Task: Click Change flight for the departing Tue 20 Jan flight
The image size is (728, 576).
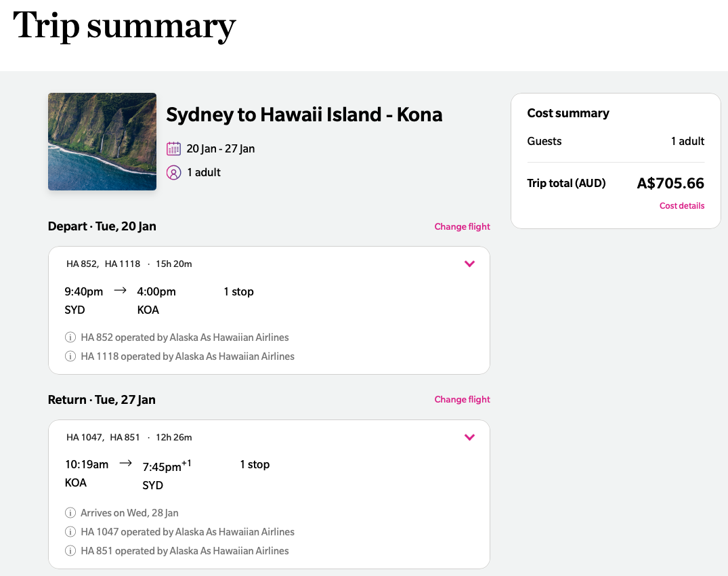Action: (x=462, y=226)
